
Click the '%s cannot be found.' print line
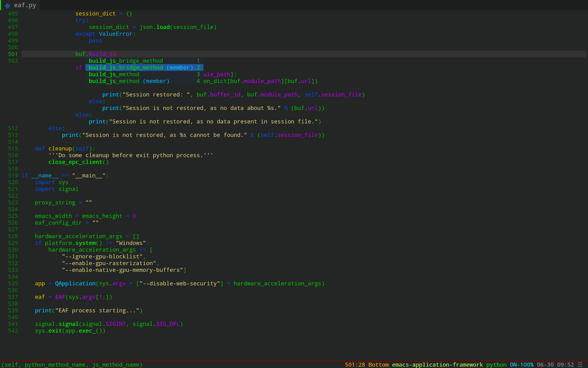coord(193,135)
